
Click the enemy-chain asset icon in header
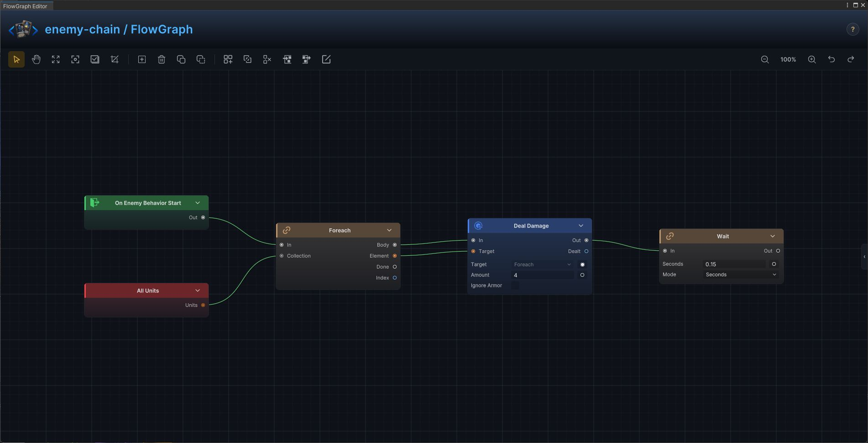[x=24, y=29]
